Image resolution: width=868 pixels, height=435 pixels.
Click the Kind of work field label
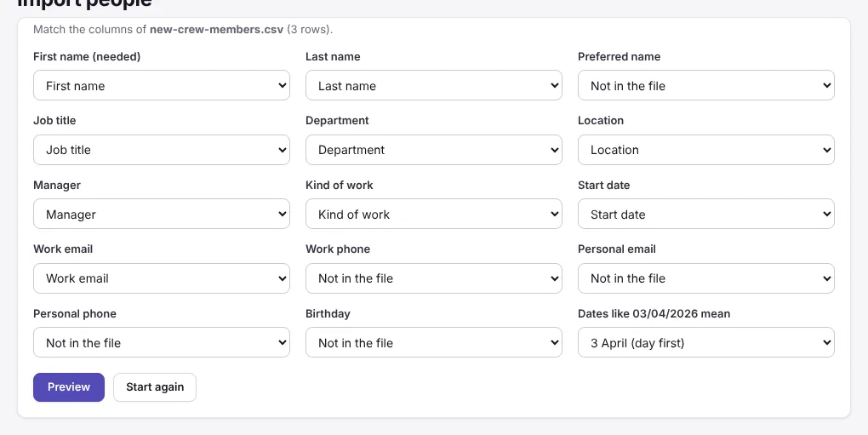[x=340, y=186]
